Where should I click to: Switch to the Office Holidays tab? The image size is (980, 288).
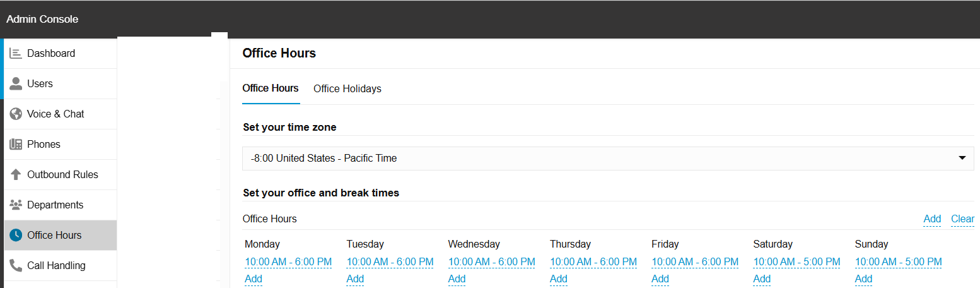pyautogui.click(x=347, y=89)
